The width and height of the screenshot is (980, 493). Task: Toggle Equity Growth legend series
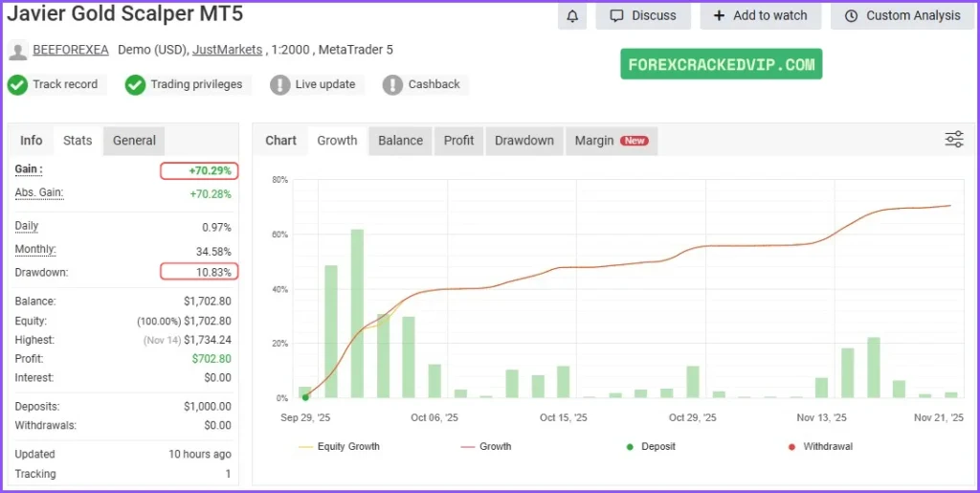point(339,446)
